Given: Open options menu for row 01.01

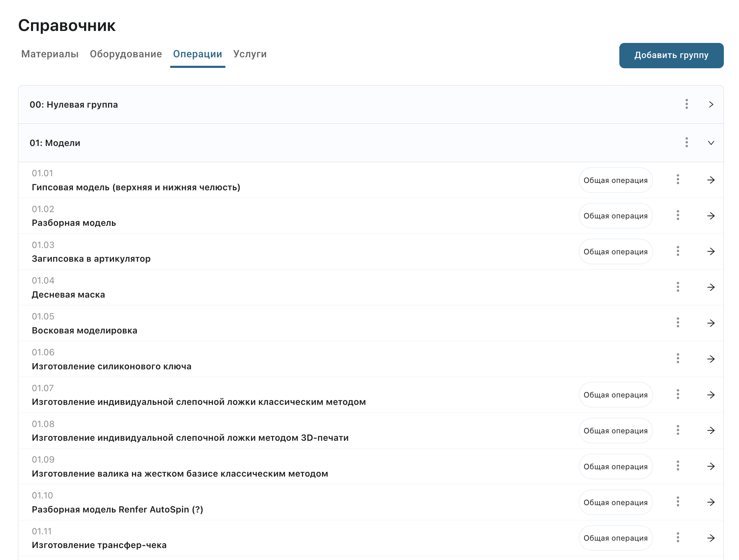Looking at the screenshot, I should (x=678, y=179).
